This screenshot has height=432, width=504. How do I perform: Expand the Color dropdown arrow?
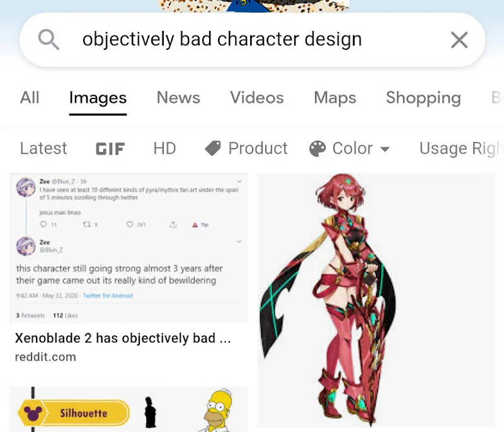click(x=384, y=149)
